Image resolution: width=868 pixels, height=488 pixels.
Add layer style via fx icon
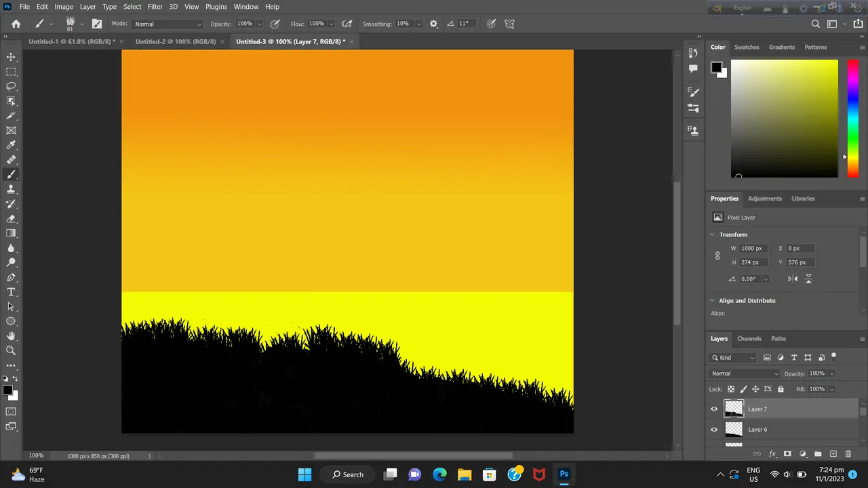(772, 454)
